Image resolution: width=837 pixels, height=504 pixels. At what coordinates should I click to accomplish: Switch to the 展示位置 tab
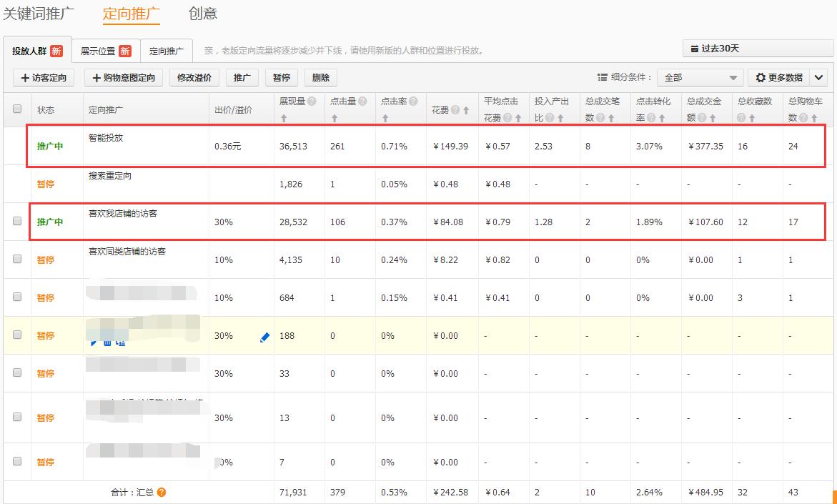(99, 50)
